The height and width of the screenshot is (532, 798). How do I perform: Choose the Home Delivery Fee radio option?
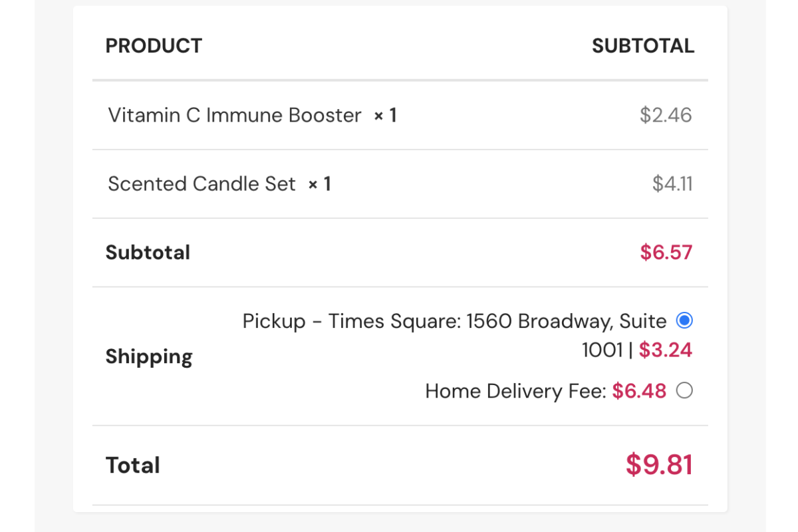click(x=684, y=391)
